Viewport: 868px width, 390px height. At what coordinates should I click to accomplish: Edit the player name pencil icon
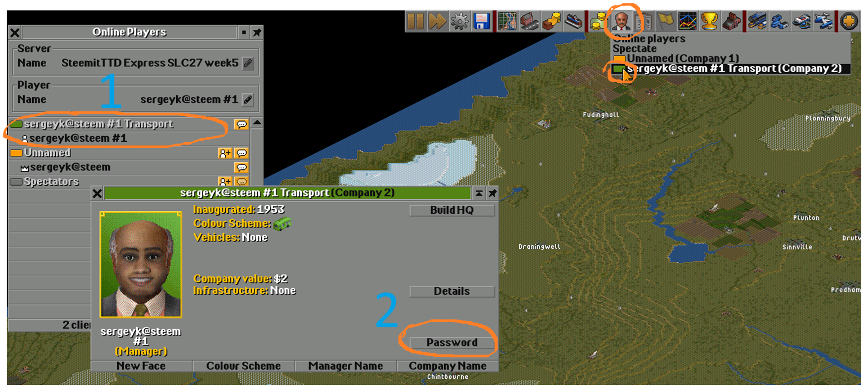coord(248,100)
